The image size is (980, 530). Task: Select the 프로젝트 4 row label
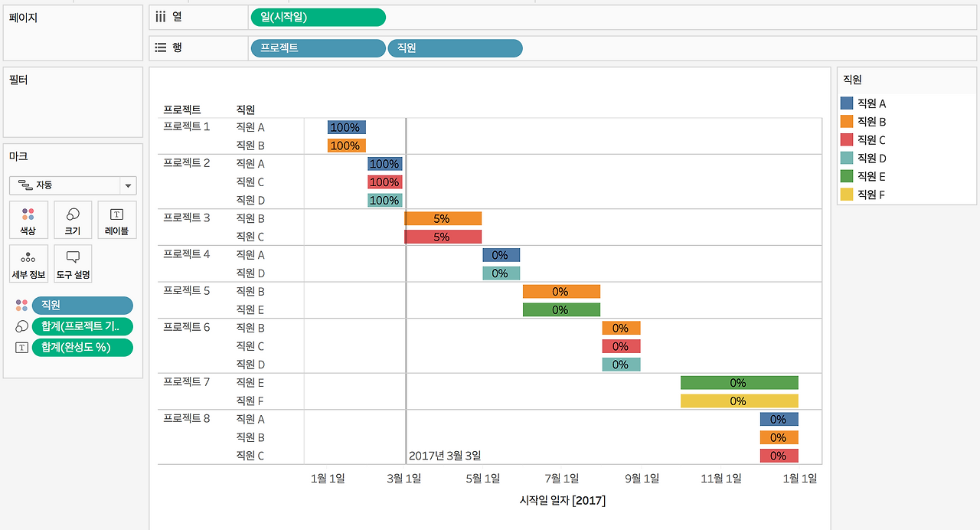point(187,254)
